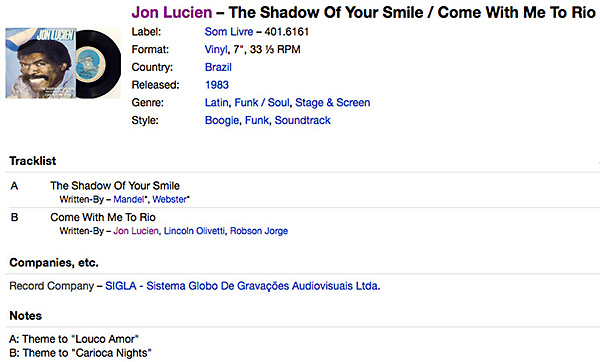Open the Soundtrack style link
Screen dimensions: 600x362
[303, 120]
